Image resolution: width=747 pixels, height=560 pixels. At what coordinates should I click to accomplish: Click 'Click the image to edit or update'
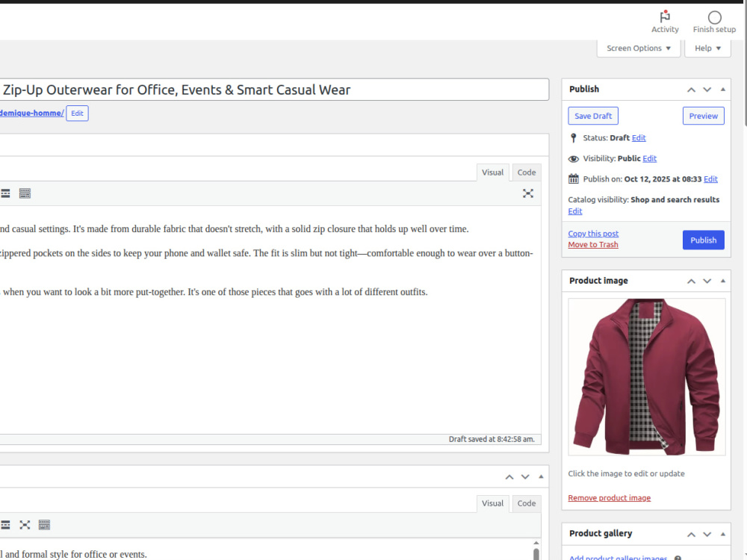pyautogui.click(x=626, y=473)
